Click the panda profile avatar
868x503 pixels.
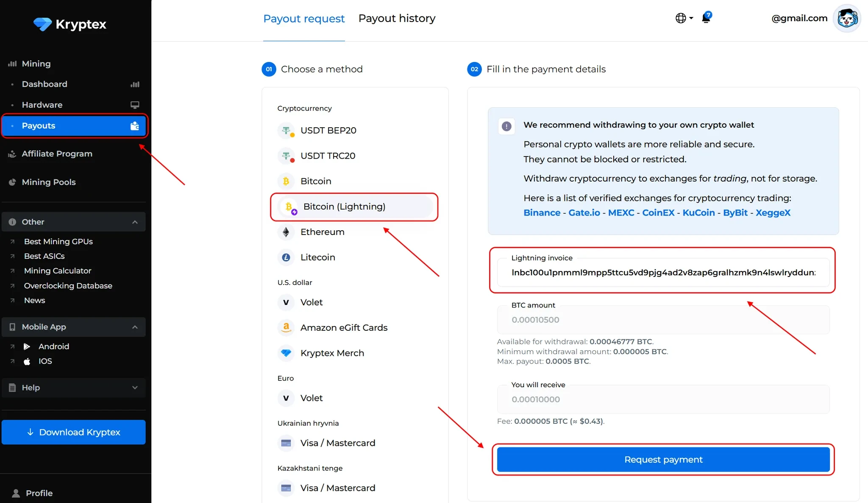pos(846,18)
